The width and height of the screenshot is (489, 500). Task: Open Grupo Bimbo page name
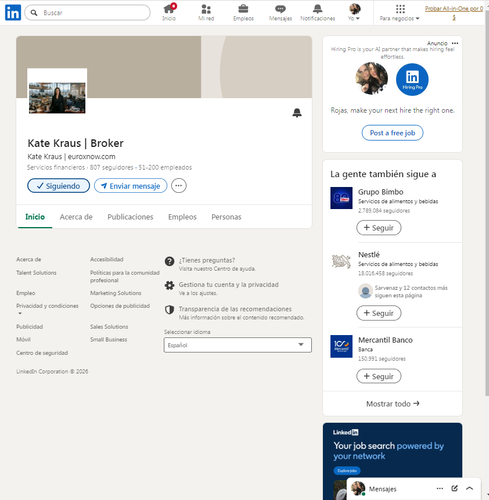tap(381, 192)
